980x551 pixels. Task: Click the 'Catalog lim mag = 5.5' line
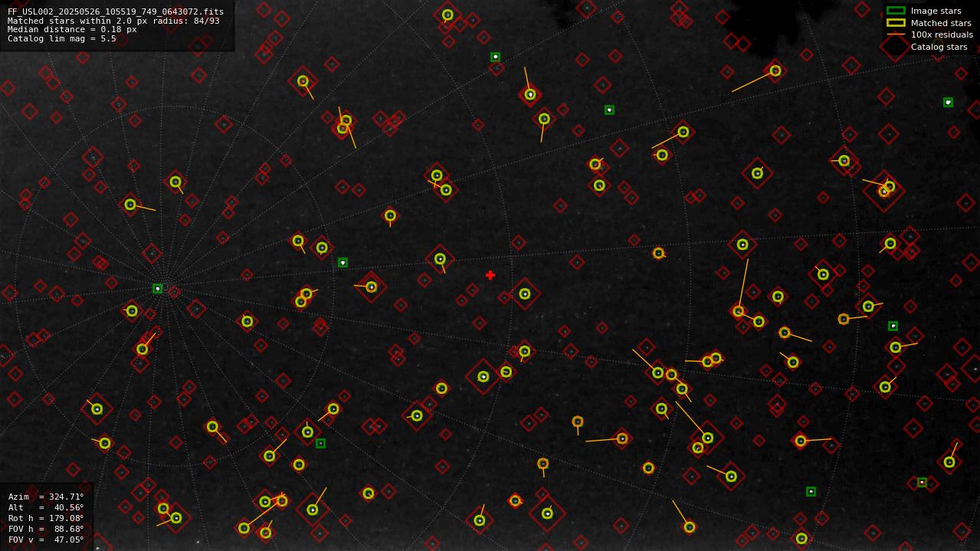tap(62, 38)
